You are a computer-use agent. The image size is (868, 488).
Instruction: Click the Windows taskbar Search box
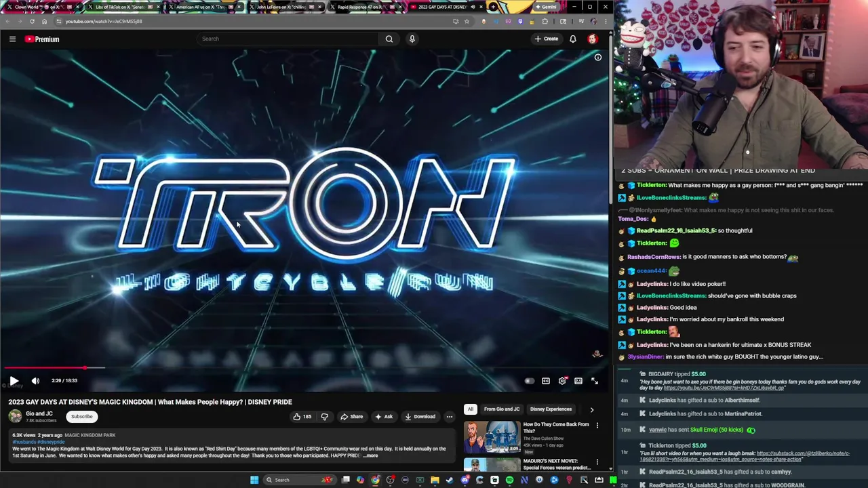(x=298, y=480)
